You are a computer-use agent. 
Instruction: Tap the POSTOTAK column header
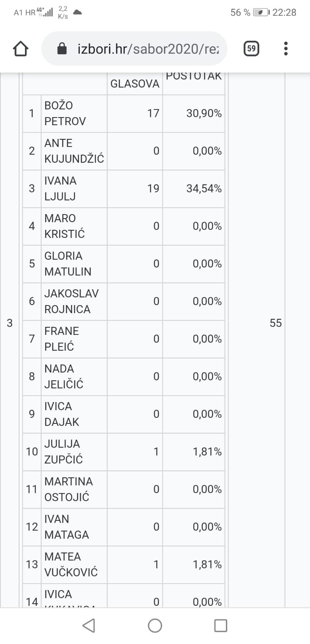click(194, 76)
